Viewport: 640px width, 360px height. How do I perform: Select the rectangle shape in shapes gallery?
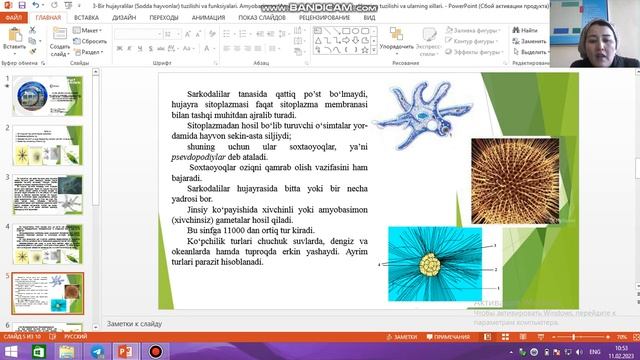(346, 31)
